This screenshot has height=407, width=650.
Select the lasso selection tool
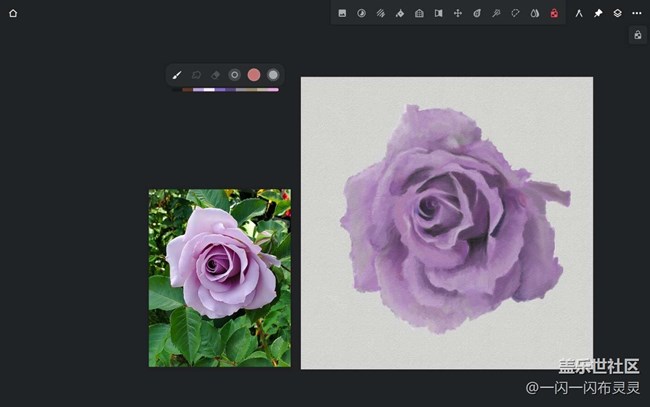pos(515,13)
